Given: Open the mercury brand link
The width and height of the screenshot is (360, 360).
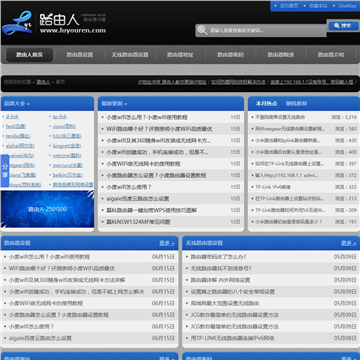Looking at the screenshot, I should (x=68, y=165).
